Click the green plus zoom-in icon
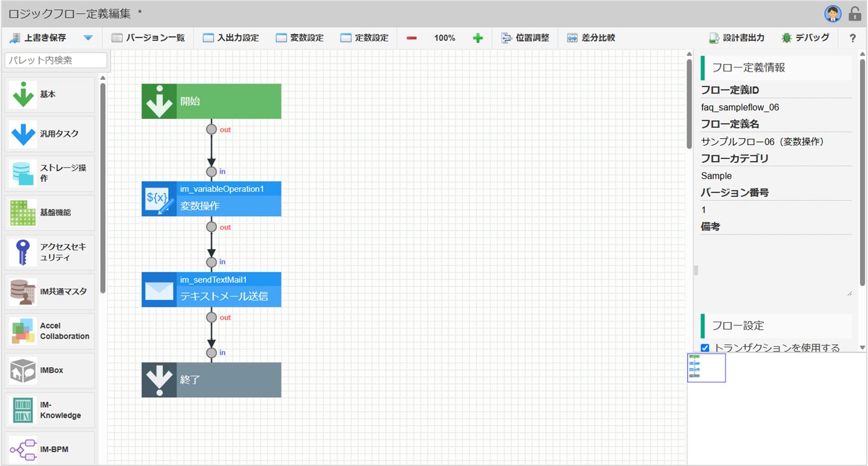 click(x=478, y=38)
